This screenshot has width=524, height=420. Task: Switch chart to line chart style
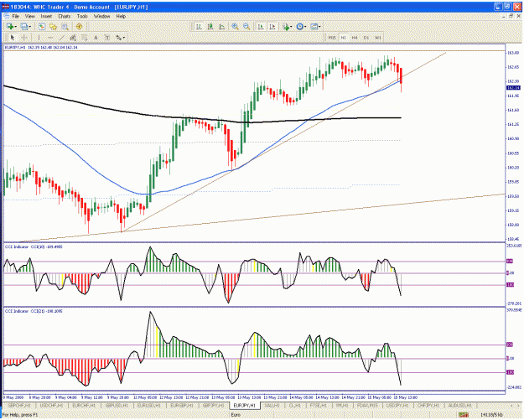coord(222,26)
